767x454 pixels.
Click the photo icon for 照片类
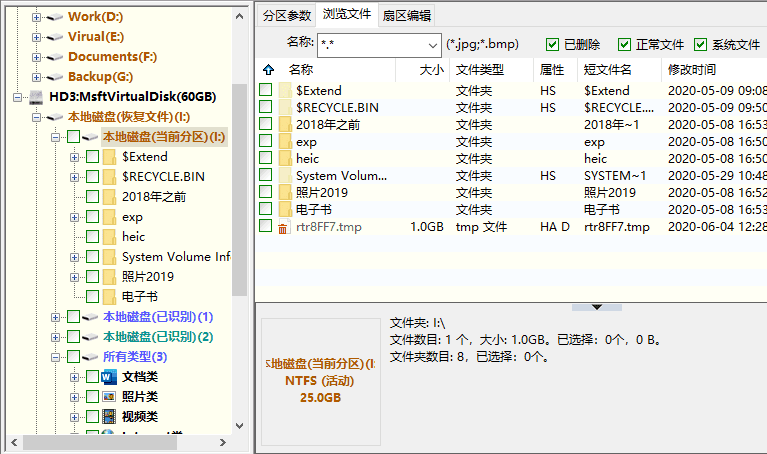pyautogui.click(x=108, y=397)
